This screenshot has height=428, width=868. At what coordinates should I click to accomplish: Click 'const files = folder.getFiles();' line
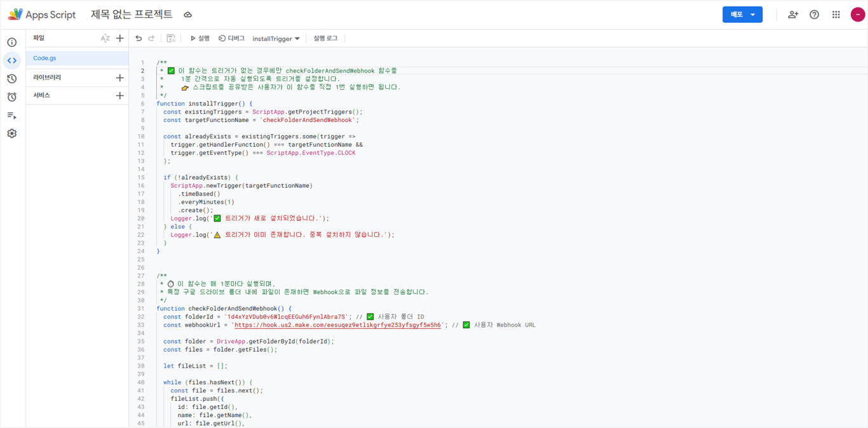tap(220, 349)
